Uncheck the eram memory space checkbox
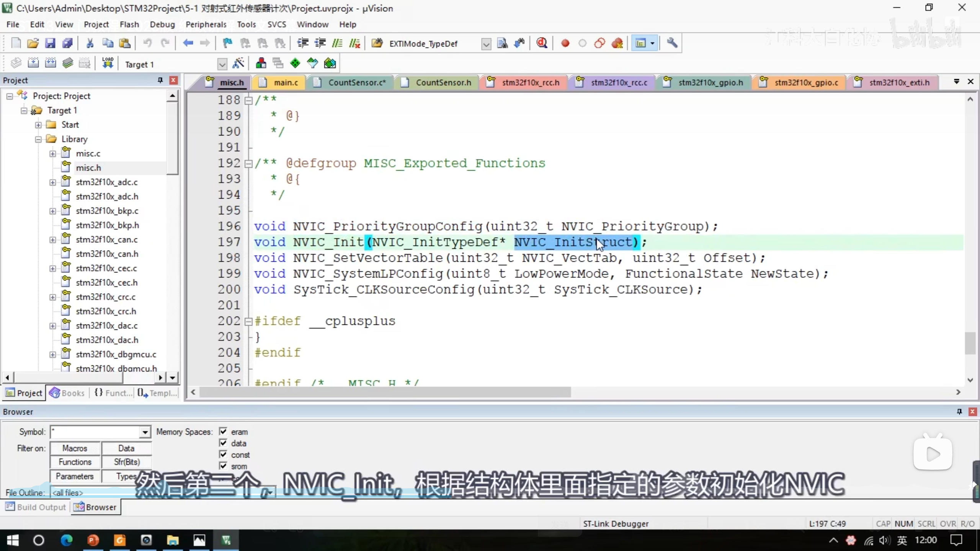The image size is (980, 551). click(x=223, y=432)
